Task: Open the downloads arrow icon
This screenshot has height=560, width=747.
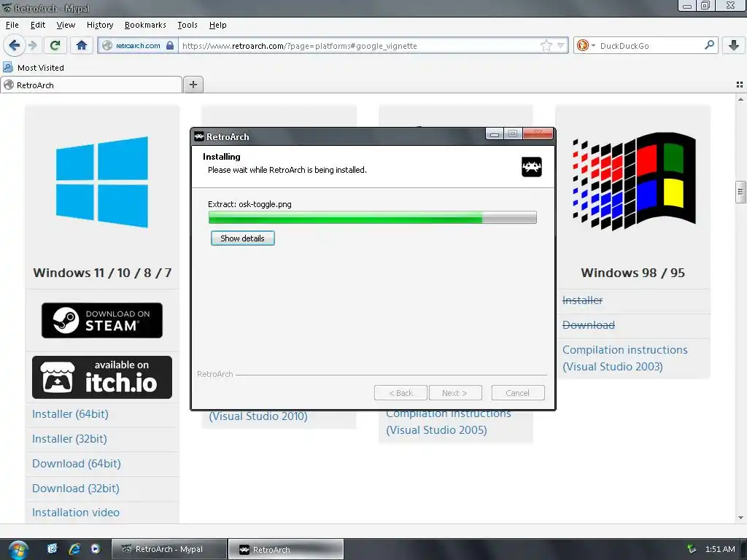Action: 734,45
